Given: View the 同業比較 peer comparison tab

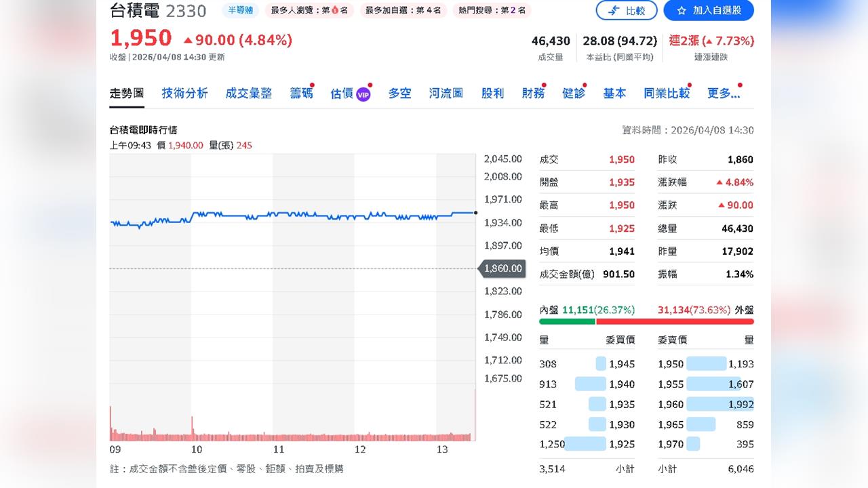Looking at the screenshot, I should 667,94.
